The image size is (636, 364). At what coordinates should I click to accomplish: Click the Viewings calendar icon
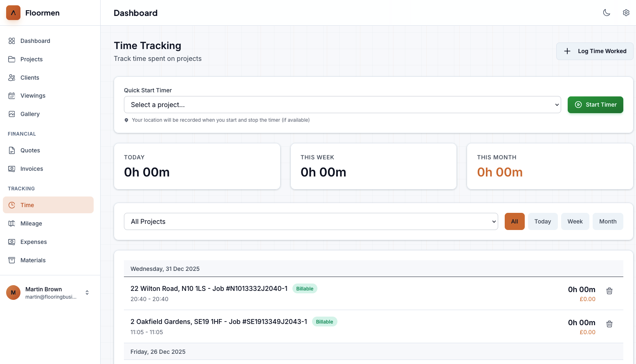(13, 96)
